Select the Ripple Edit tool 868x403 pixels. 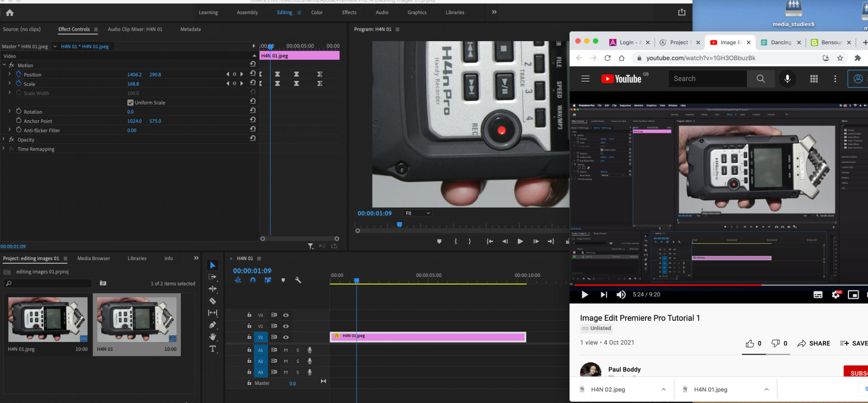pos(213,289)
